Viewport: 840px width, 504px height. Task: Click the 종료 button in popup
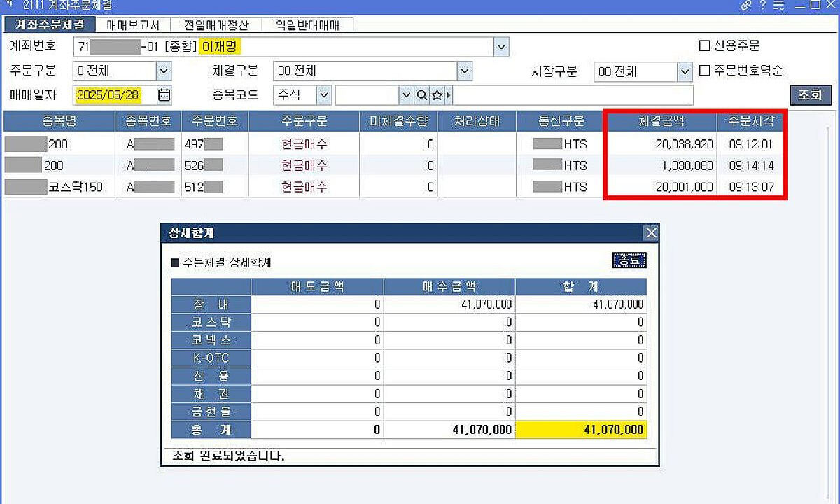click(x=629, y=260)
